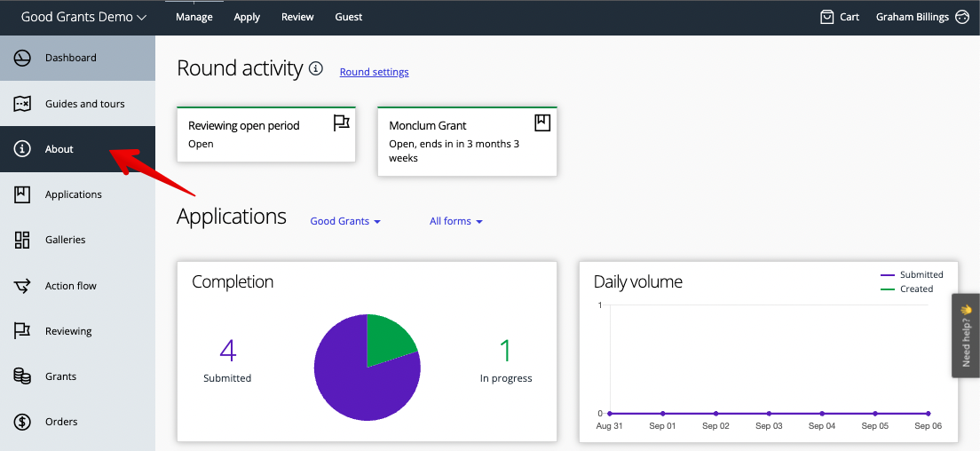This screenshot has height=451, width=980.
Task: Switch to the Guest tab
Action: [349, 17]
